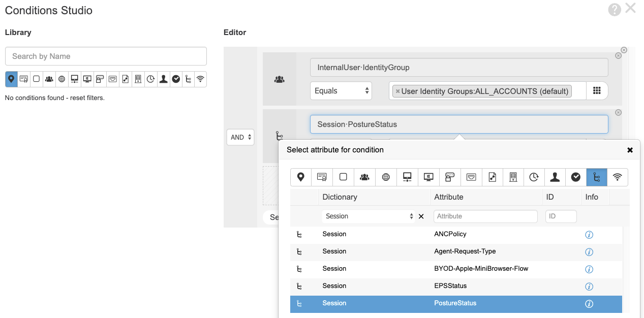This screenshot has width=644, height=318.
Task: Remove the ALL_ACCOUNTS identity group tag
Action: [397, 91]
